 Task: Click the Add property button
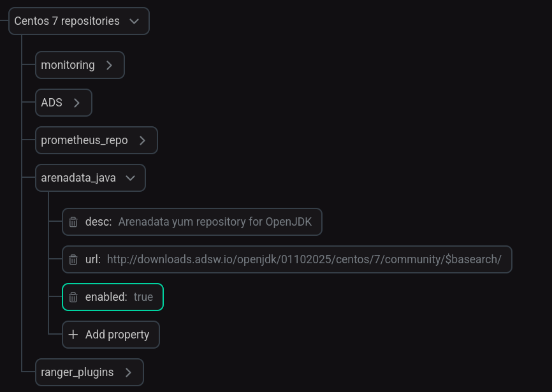click(x=111, y=335)
